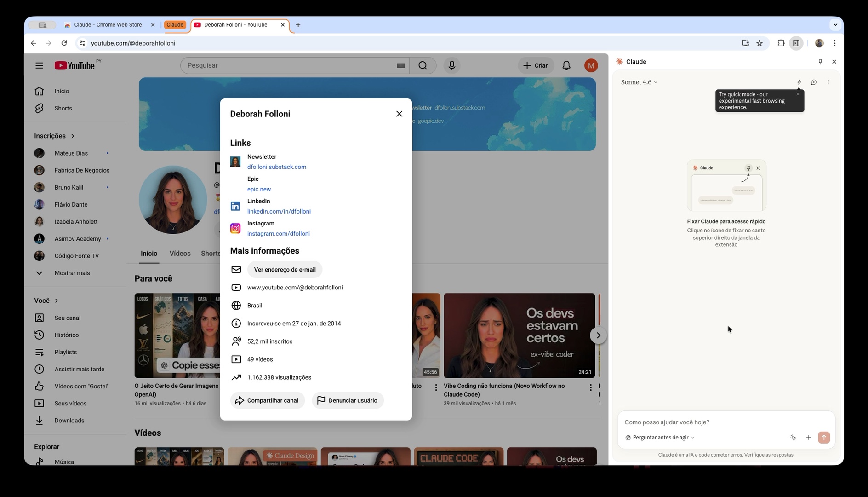
Task: Open Claude chat history icon
Action: coord(813,82)
